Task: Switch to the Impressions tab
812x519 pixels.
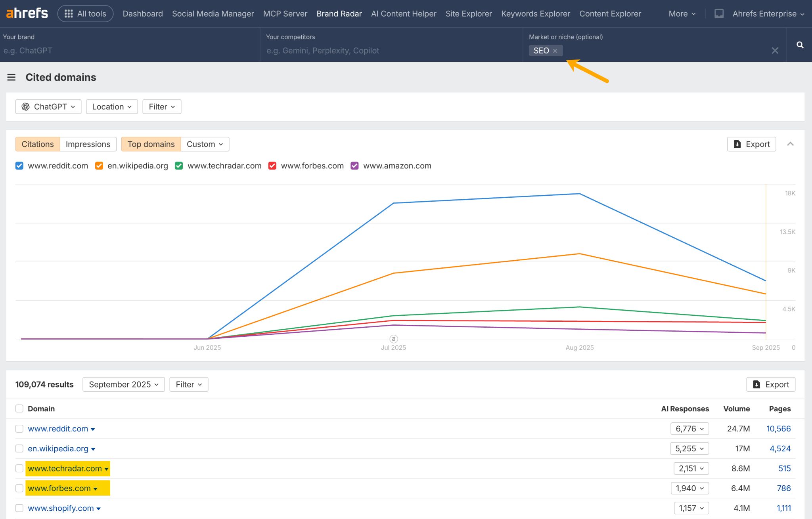Action: tap(88, 144)
